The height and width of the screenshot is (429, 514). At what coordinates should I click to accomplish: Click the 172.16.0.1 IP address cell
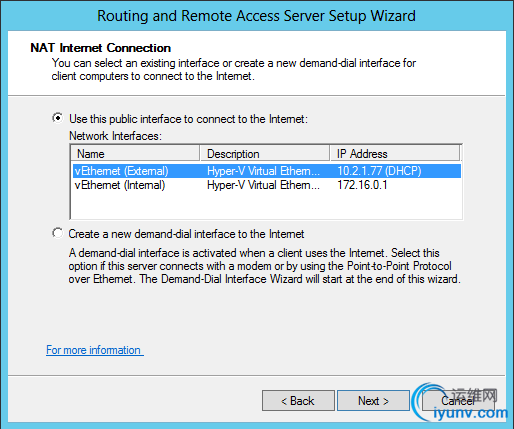[362, 185]
